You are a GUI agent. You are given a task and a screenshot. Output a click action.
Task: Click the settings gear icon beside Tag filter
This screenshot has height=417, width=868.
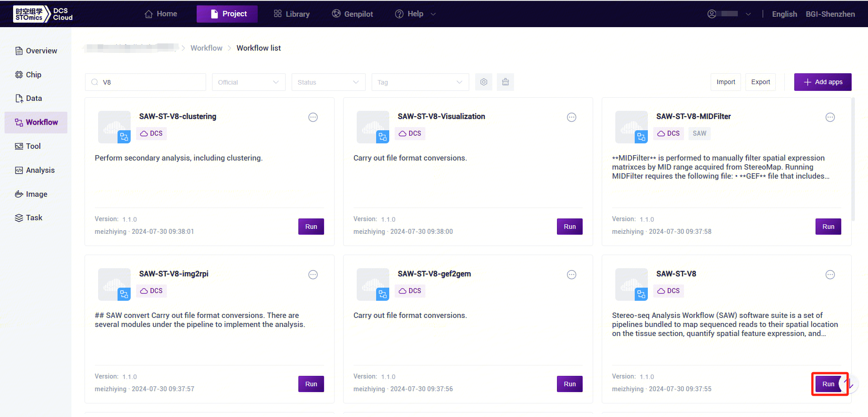484,82
